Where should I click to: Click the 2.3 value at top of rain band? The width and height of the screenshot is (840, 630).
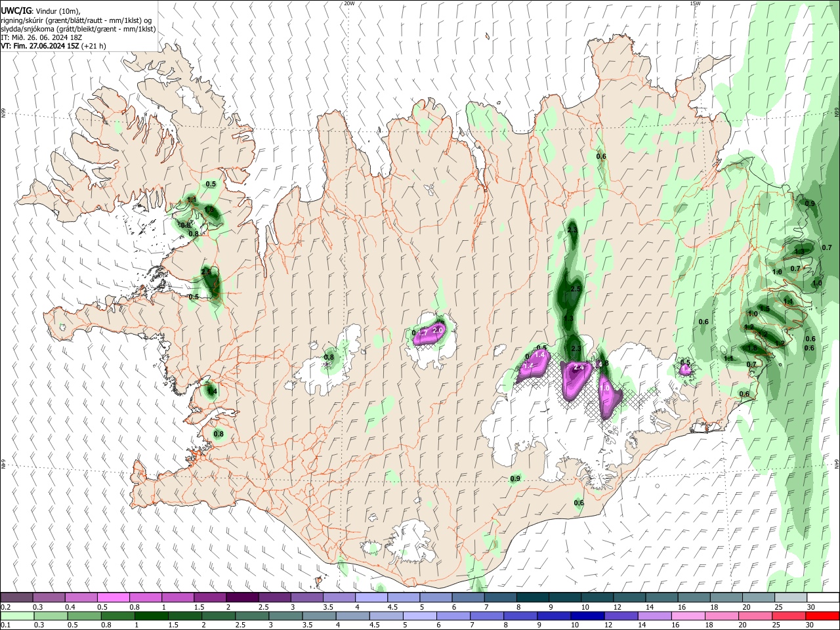point(572,230)
